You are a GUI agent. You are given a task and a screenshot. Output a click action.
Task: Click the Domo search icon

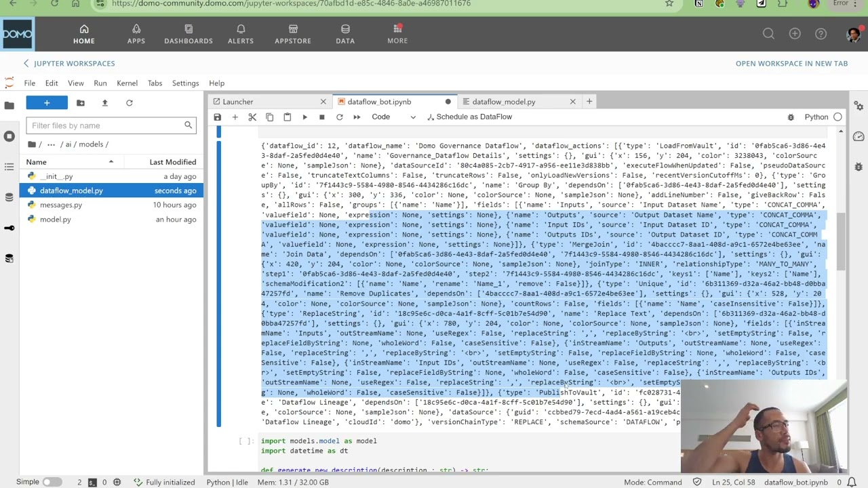(768, 34)
